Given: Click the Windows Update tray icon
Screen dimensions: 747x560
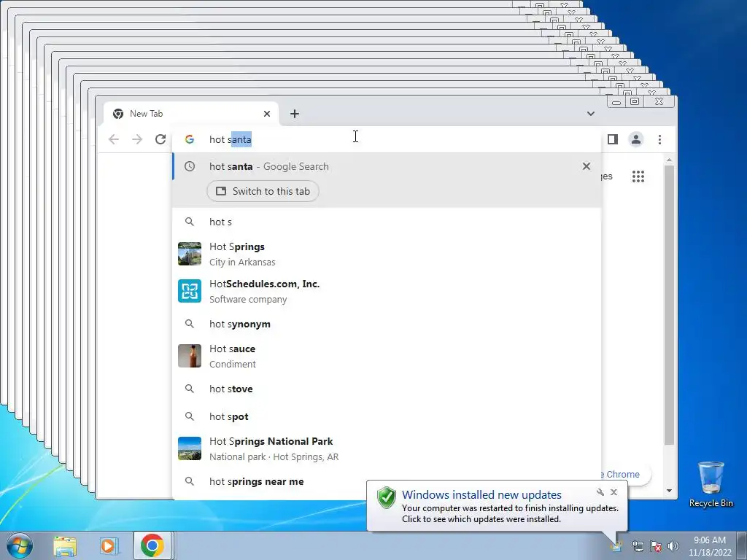Looking at the screenshot, I should click(617, 547).
